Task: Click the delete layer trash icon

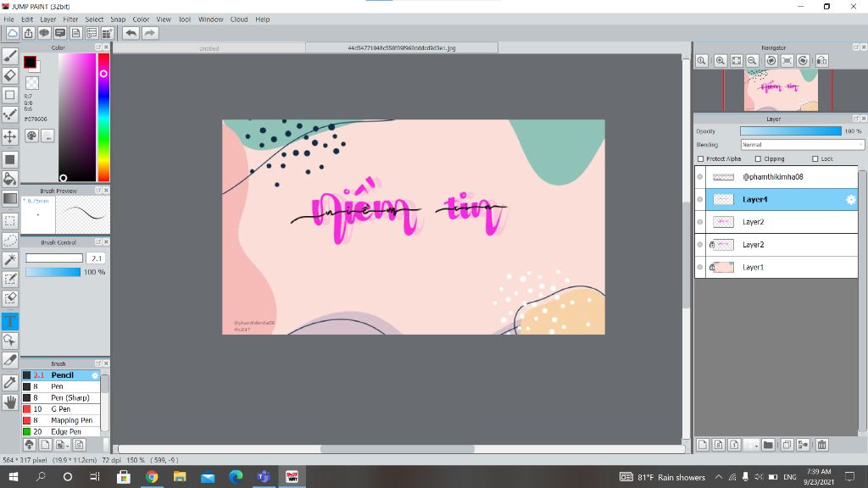Action: (822, 444)
